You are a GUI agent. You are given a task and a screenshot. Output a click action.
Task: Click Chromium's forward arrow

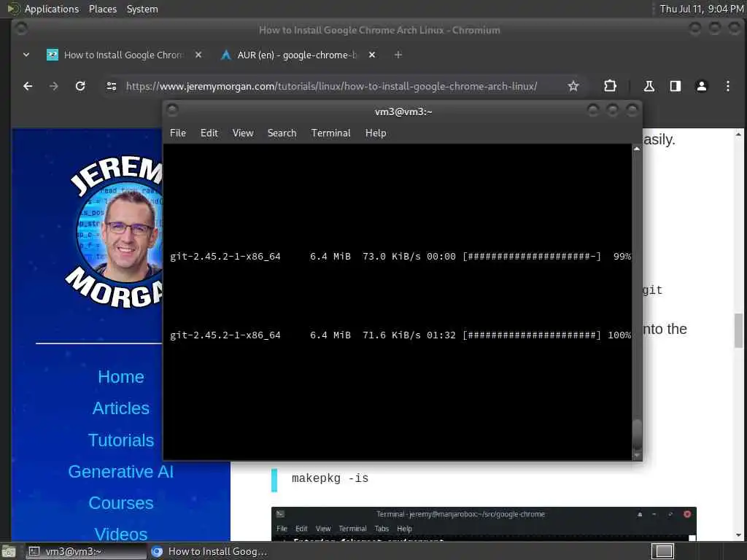[54, 86]
